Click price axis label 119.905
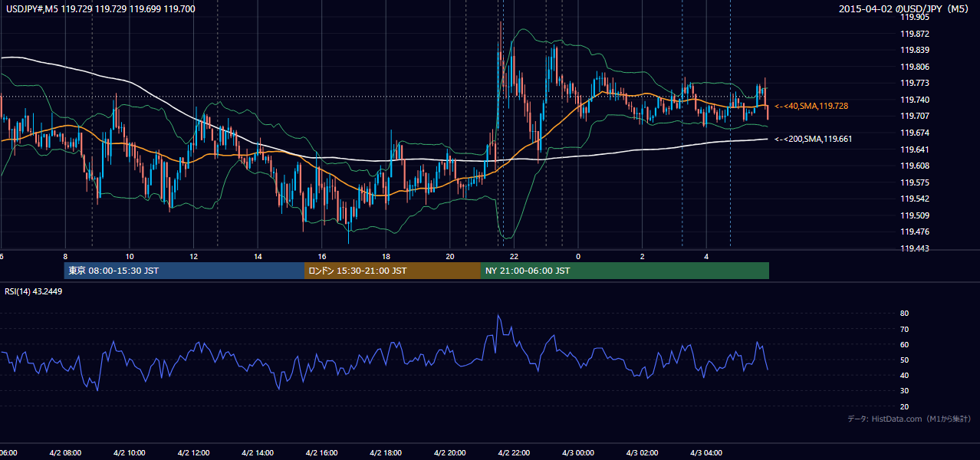 pos(915,17)
